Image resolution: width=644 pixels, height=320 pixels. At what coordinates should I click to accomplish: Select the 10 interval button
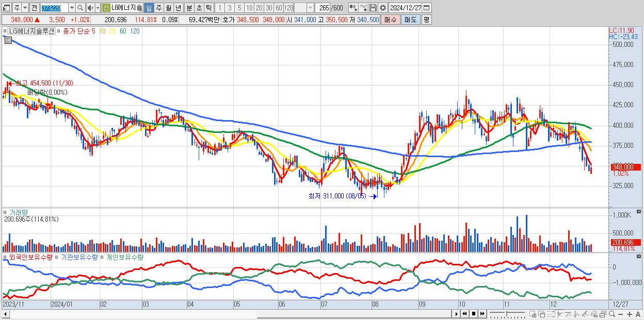click(x=249, y=8)
